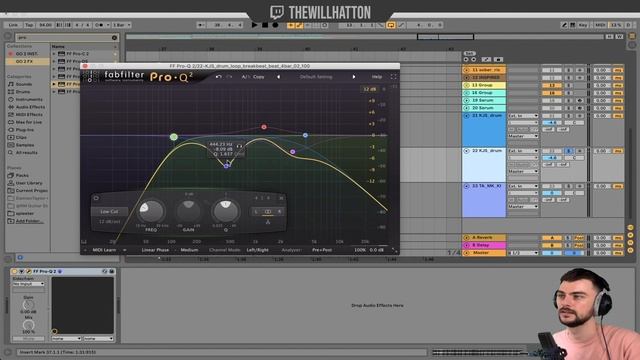Select the red EQ band node
The height and width of the screenshot is (360, 640).
click(x=264, y=127)
